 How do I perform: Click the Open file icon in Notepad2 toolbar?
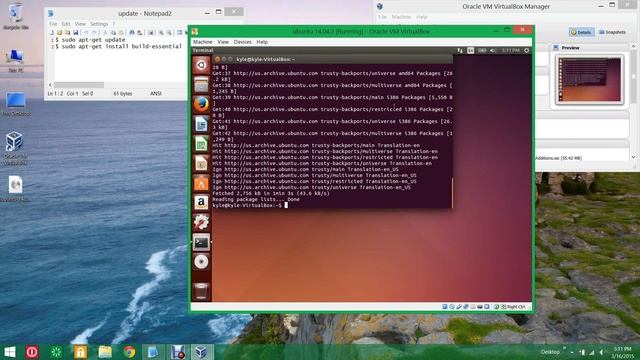(60, 32)
